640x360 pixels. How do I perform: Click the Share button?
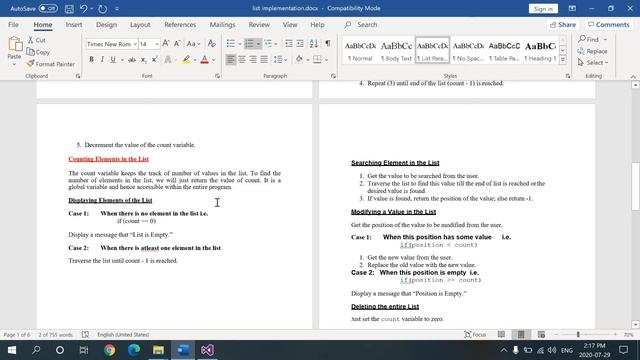(x=562, y=24)
